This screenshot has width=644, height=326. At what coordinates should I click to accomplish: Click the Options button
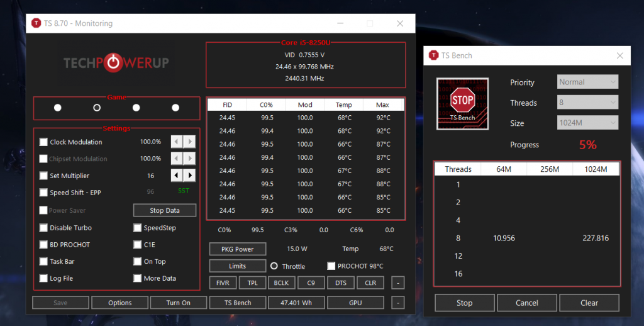[x=120, y=303]
